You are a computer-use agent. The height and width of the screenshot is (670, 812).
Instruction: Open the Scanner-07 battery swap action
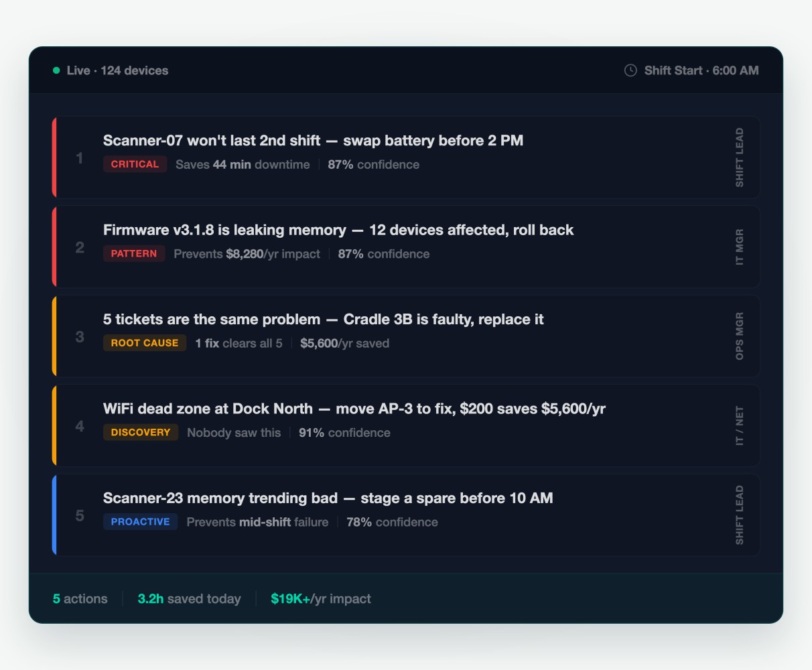pos(406,157)
